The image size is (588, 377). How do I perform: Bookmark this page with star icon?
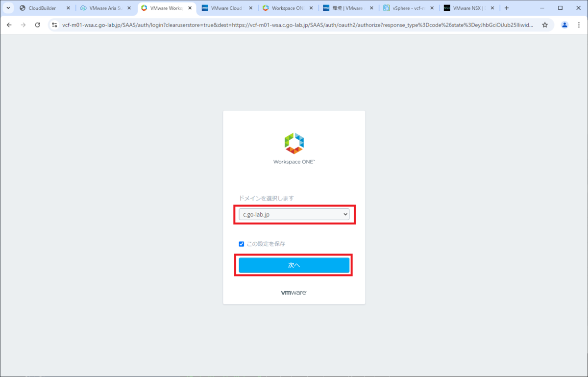tap(545, 25)
